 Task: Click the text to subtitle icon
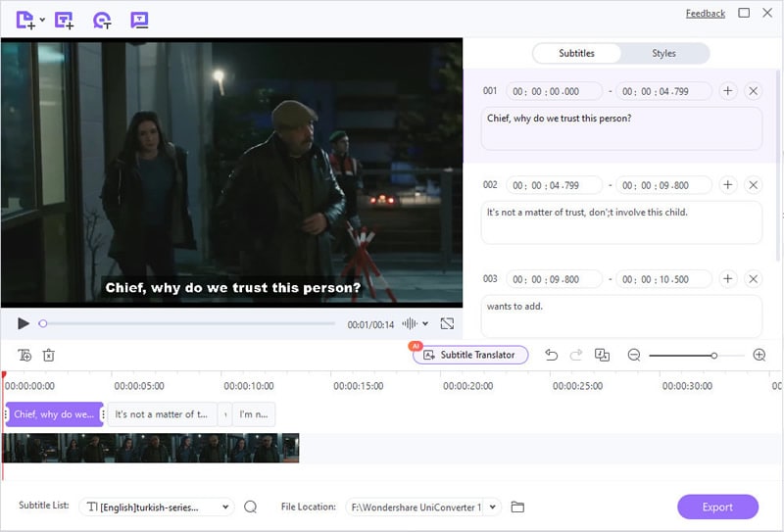139,21
